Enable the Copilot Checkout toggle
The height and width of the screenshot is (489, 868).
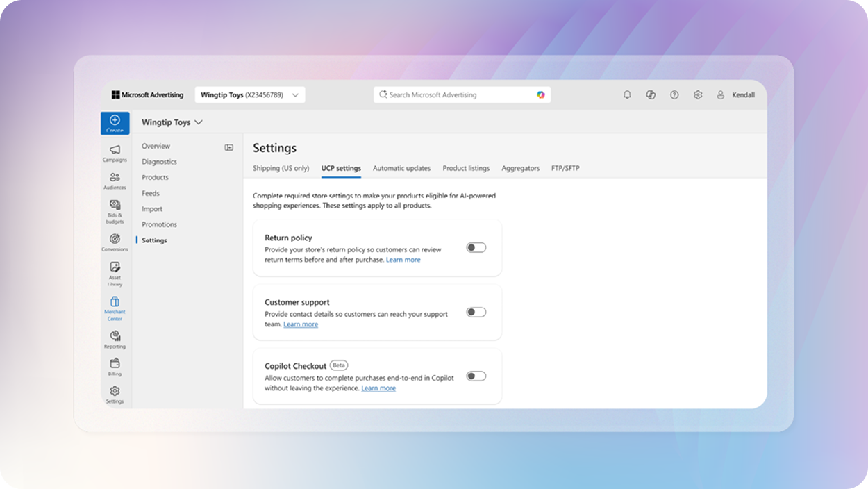[476, 376]
